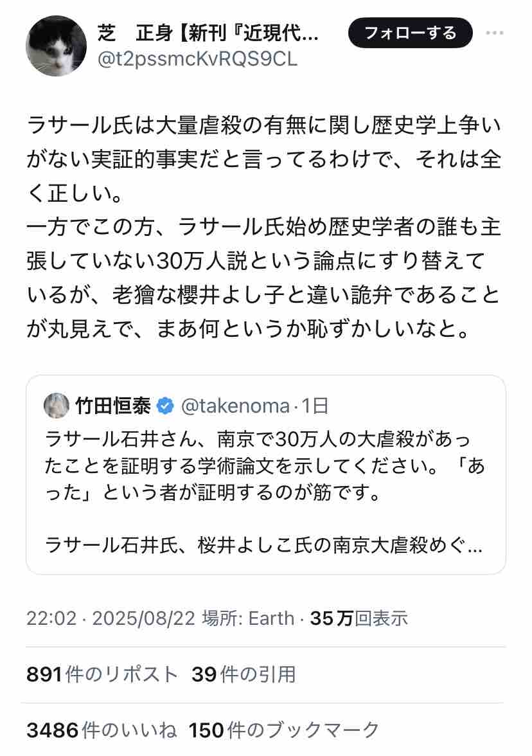
Task: Click the 22:02 · 2025/08/22 post timestamp
Action: (x=110, y=618)
